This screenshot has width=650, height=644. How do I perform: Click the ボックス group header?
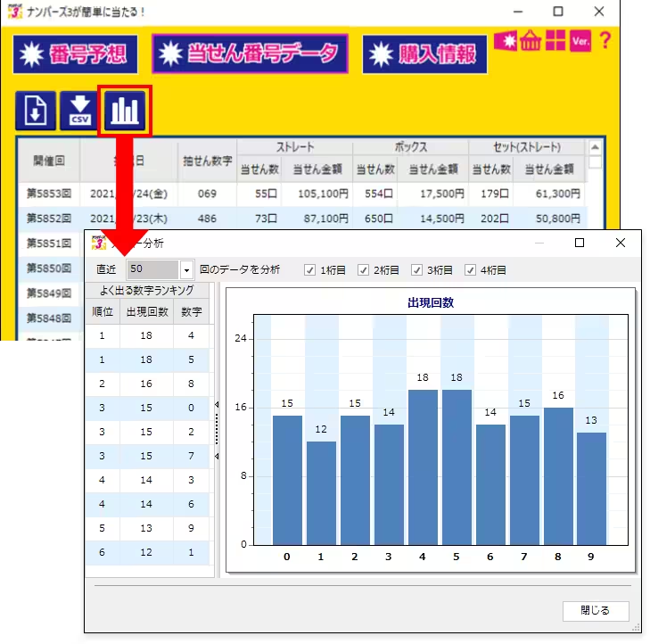(x=411, y=147)
